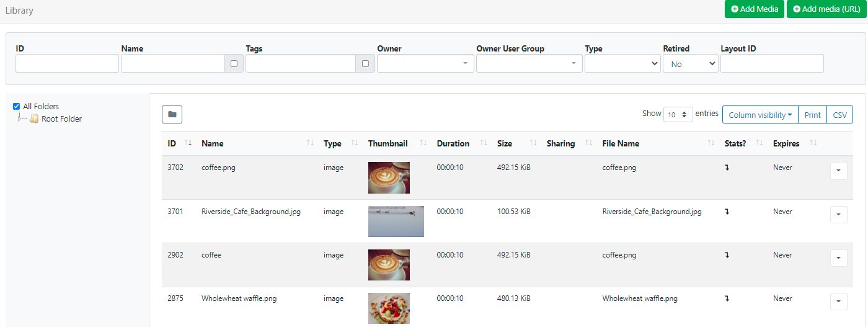Click the folder icon button above the table
The height and width of the screenshot is (327, 868).
point(172,114)
